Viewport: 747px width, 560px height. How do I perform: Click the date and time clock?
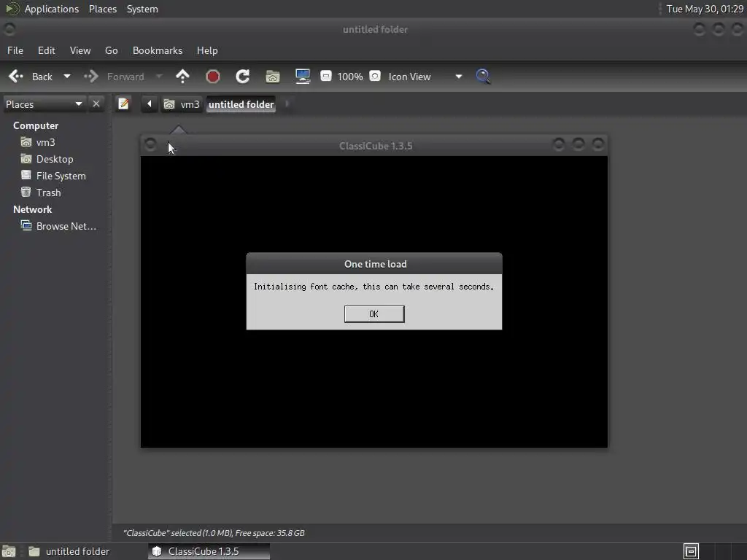[705, 9]
